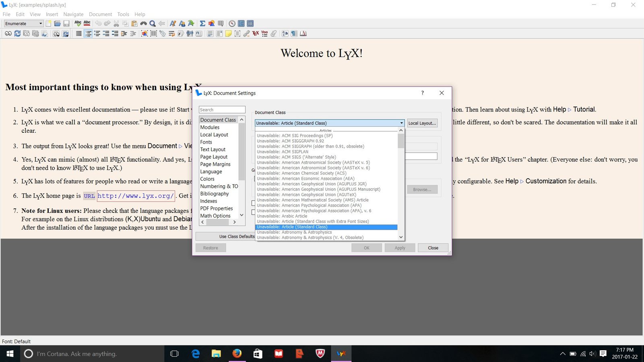Insert math formula with the sigma icon

(x=202, y=23)
